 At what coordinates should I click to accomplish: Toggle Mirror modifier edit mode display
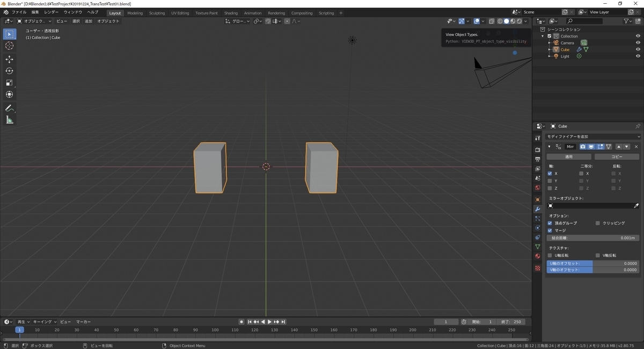pos(600,147)
